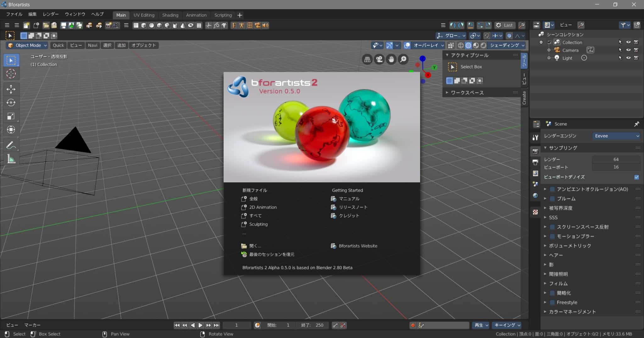This screenshot has width=644, height=338.
Task: Select the Scale tool in left toolbar
Action: (11, 116)
